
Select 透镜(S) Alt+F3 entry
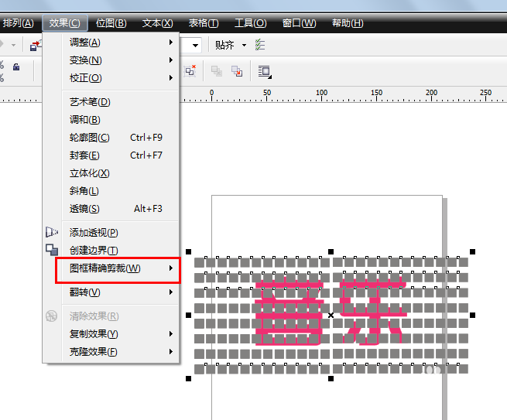pos(120,209)
